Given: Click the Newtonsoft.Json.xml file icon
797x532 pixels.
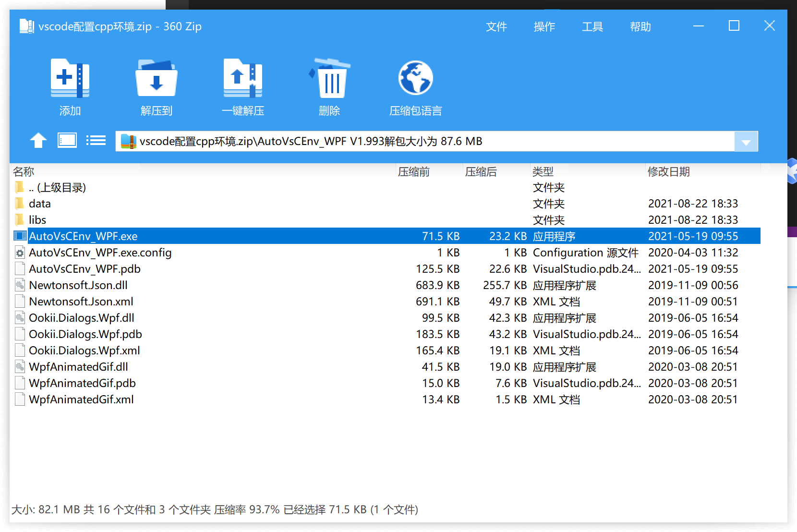Looking at the screenshot, I should pos(20,302).
